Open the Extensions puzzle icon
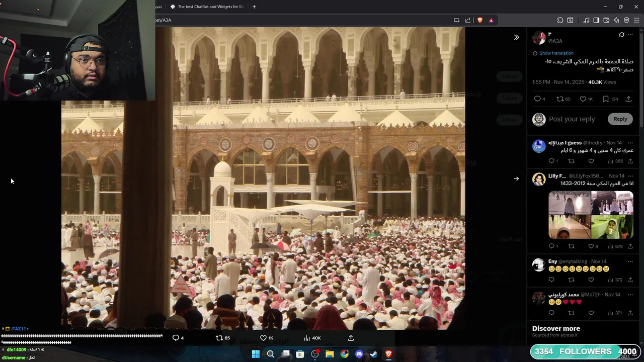The height and width of the screenshot is (362, 644). (560, 20)
